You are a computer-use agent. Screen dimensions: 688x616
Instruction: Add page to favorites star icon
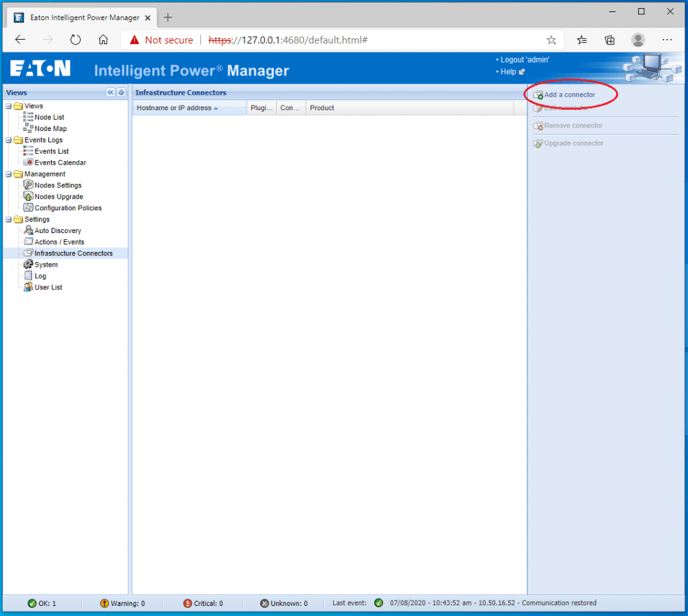552,40
